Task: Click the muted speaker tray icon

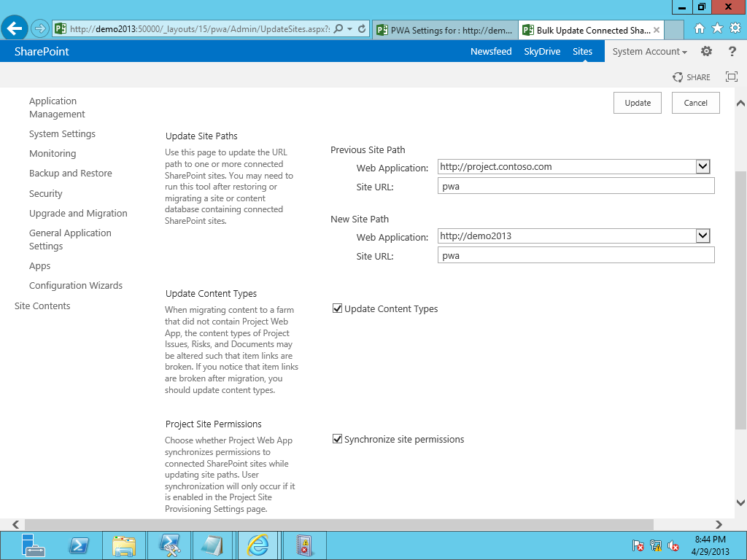Action: click(x=673, y=545)
